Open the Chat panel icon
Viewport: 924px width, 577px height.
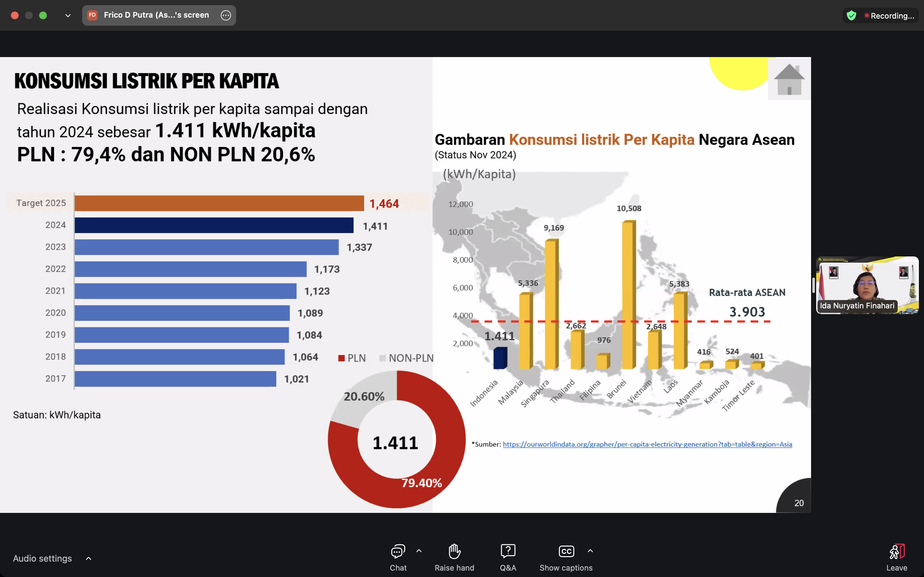[398, 551]
